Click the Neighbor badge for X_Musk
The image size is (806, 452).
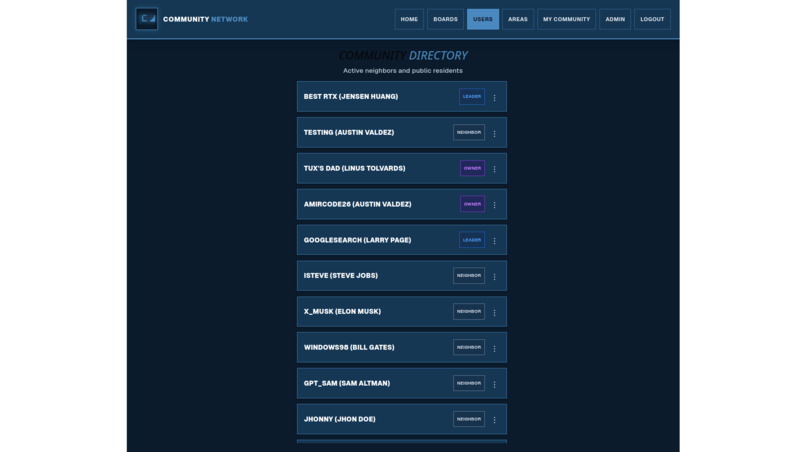[x=469, y=312]
